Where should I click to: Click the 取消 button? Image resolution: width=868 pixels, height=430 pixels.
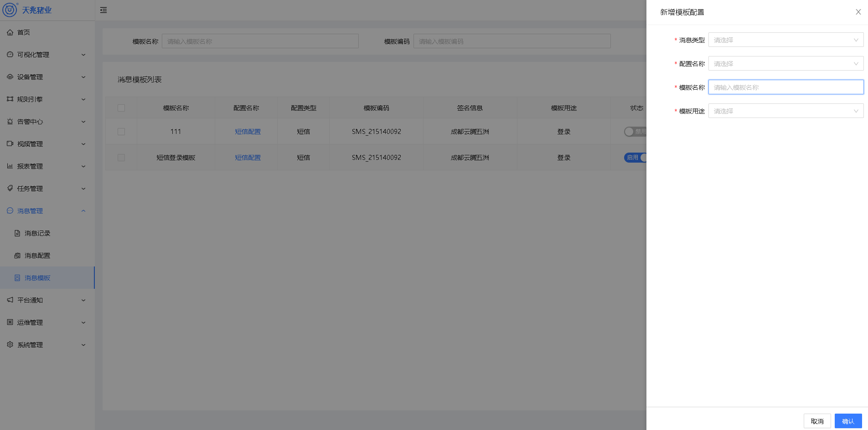(817, 421)
